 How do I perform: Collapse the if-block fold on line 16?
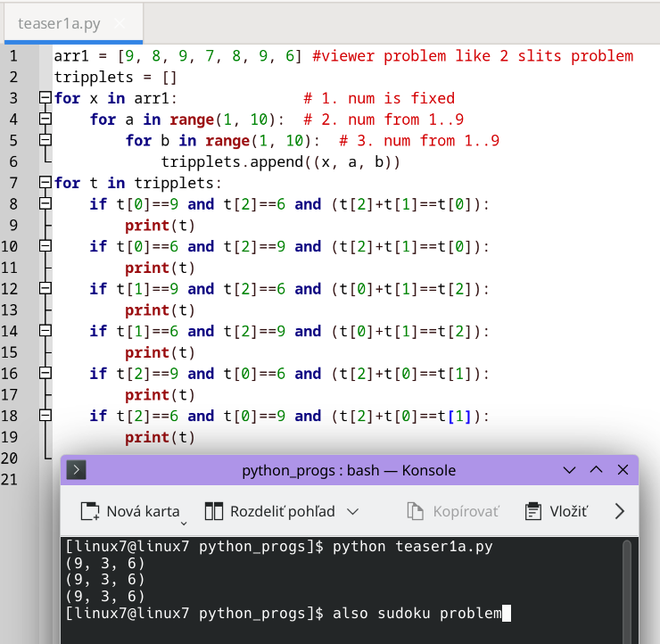[x=45, y=373]
